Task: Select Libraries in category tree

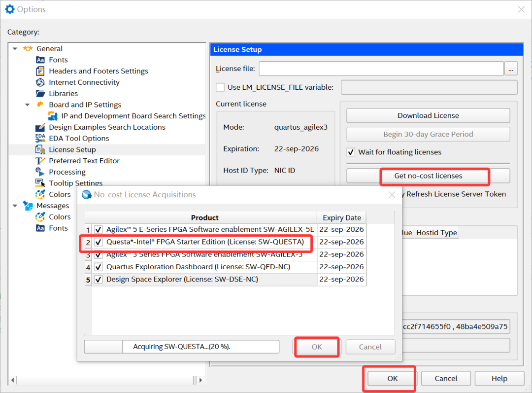Action: pos(64,93)
